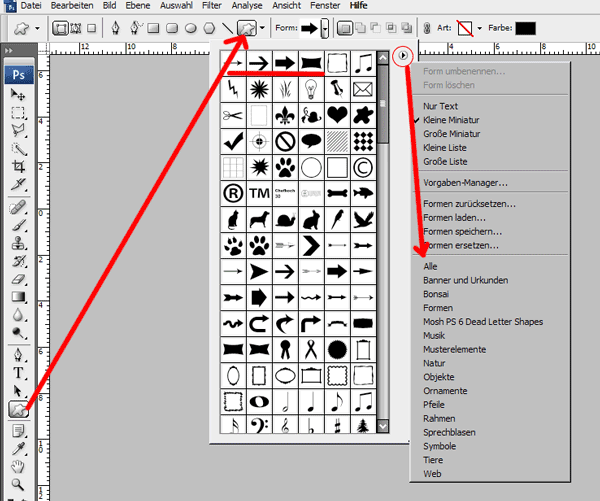
Task: Select the music note shape in the top row
Action: pyautogui.click(x=363, y=64)
